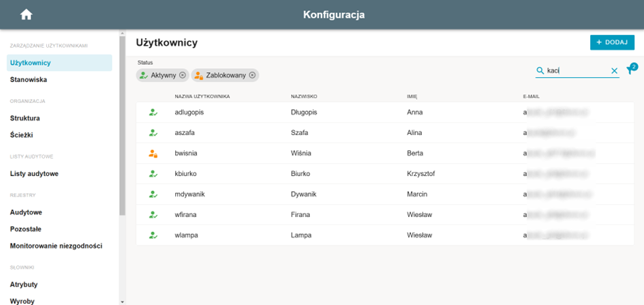Viewport: 644px width, 305px height.
Task: Click surname Lampa
Action: pos(301,235)
